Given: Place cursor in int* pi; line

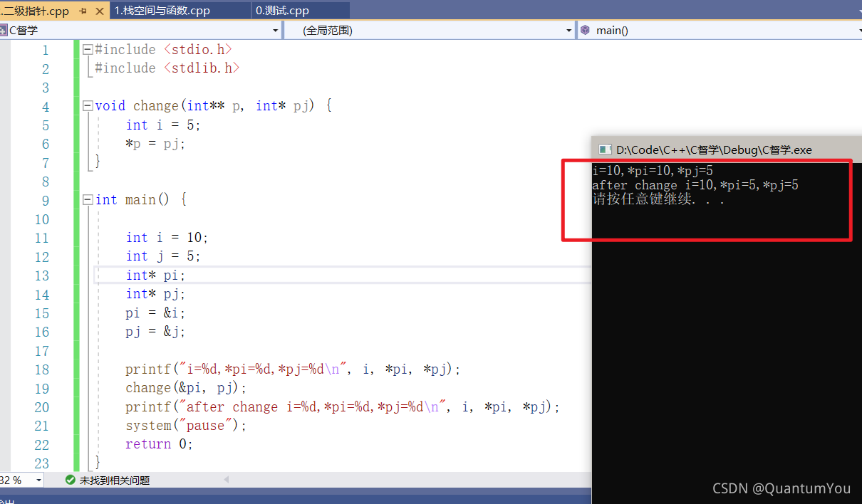Looking at the screenshot, I should tap(155, 275).
